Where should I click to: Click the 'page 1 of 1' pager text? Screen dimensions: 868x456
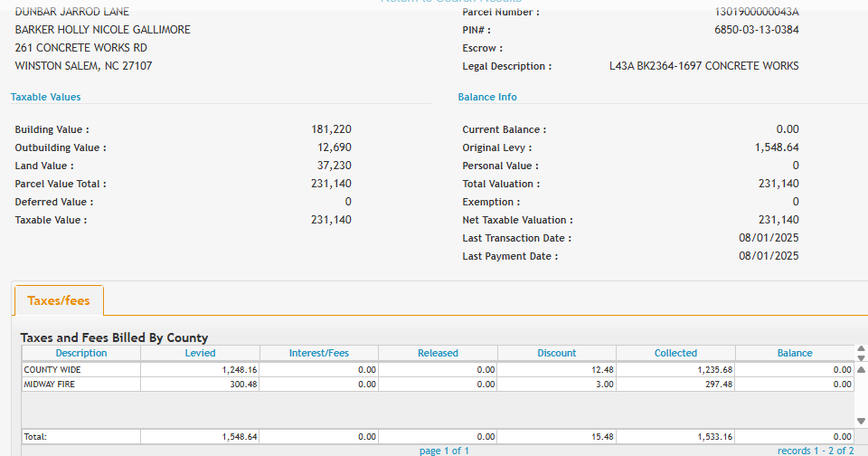pos(444,450)
